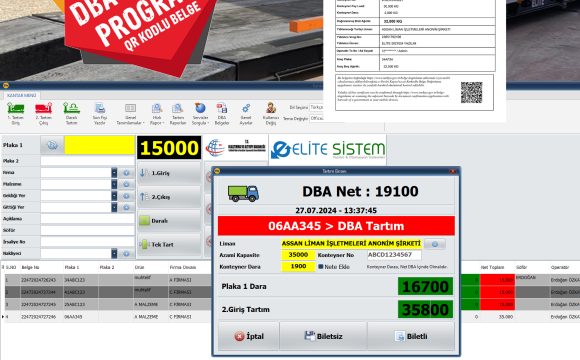Close the Tartım Ekranı dialog
Screen dimensions: 580x360
click(x=452, y=171)
